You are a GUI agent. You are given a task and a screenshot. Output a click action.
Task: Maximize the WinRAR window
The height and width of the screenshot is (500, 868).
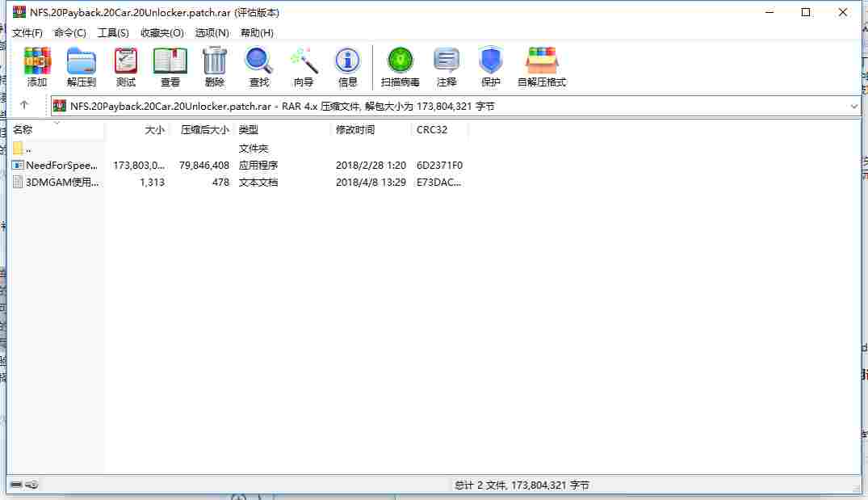[806, 11]
